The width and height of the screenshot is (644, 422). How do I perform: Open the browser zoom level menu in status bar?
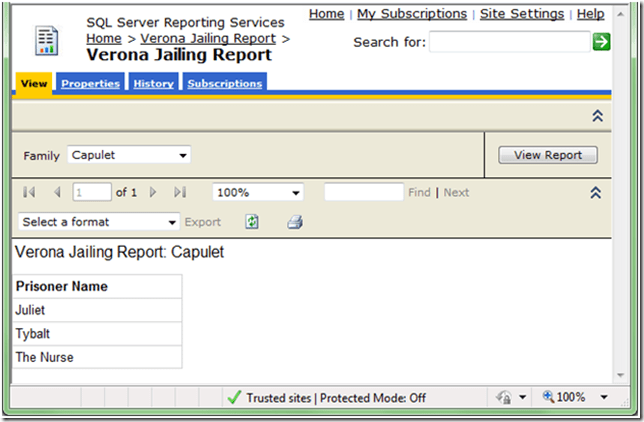click(604, 397)
